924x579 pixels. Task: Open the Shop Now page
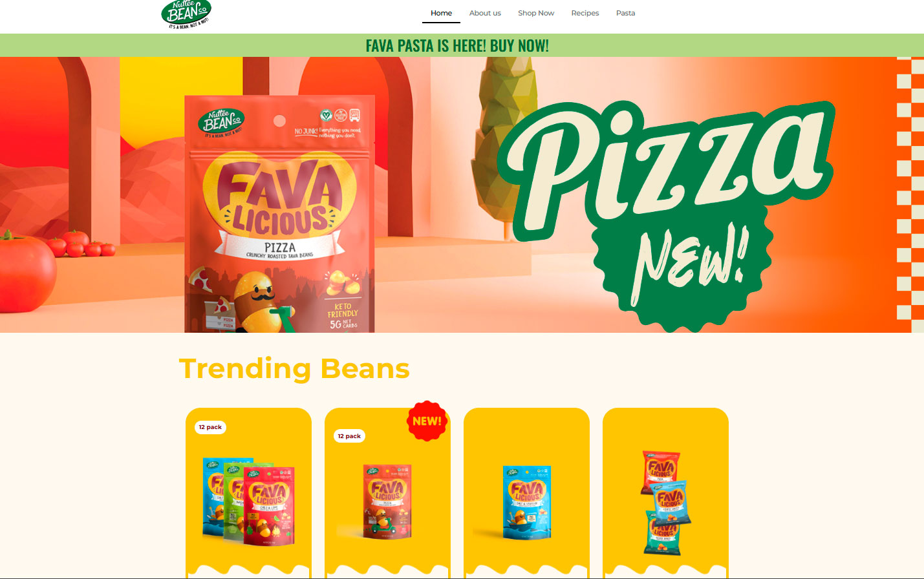click(536, 13)
